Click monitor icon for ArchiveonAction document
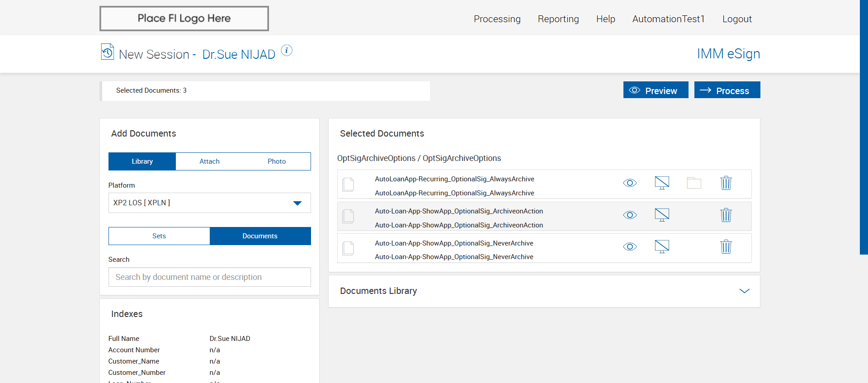 tap(662, 215)
